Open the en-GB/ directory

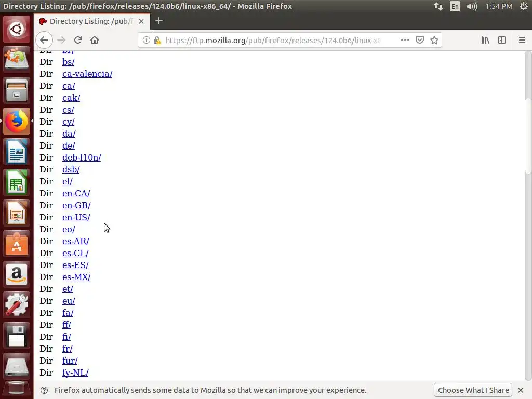(76, 205)
